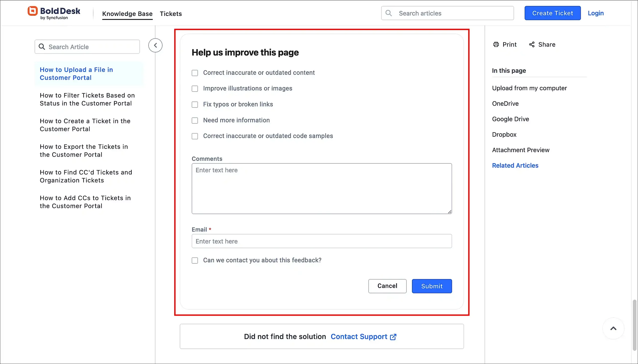
Task: Check Correct inaccurate or outdated content
Action: tap(195, 73)
